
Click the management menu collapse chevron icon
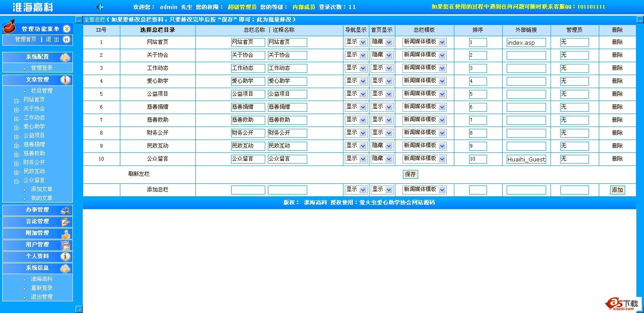click(67, 29)
